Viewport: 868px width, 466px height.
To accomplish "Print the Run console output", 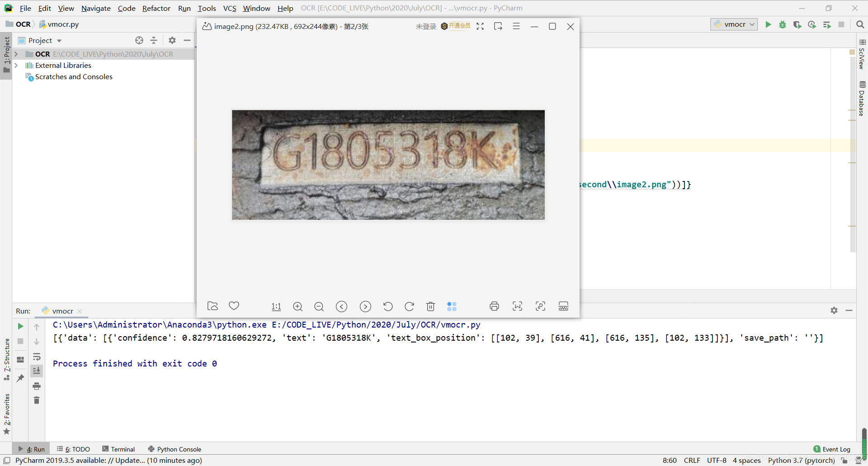I will pos(37,386).
